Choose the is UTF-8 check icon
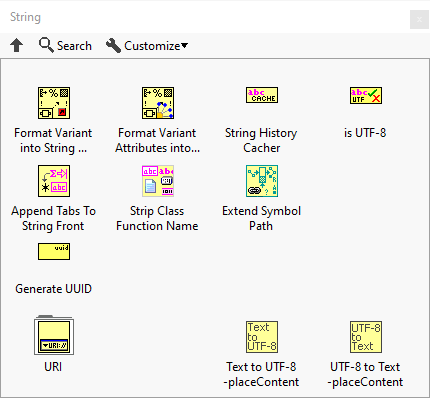Viewport: 430px width, 398px height. pyautogui.click(x=366, y=95)
